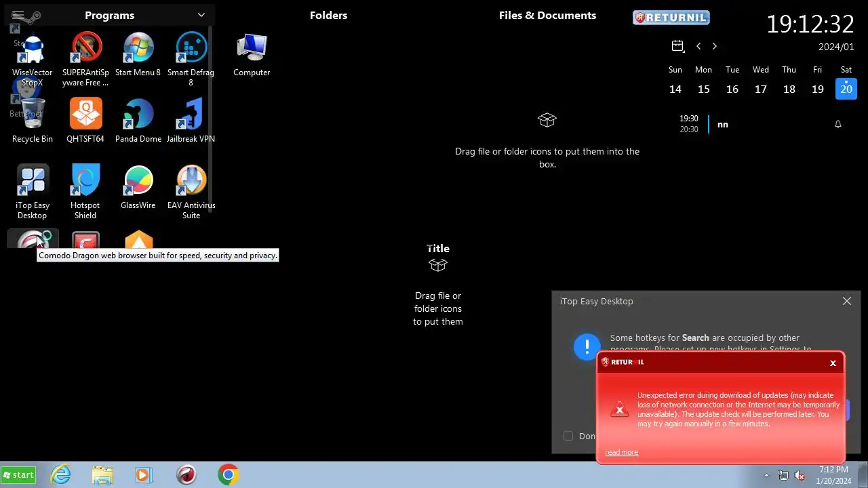Click the muted volume tray icon
Screen dimensions: 868x488
pyautogui.click(x=800, y=475)
